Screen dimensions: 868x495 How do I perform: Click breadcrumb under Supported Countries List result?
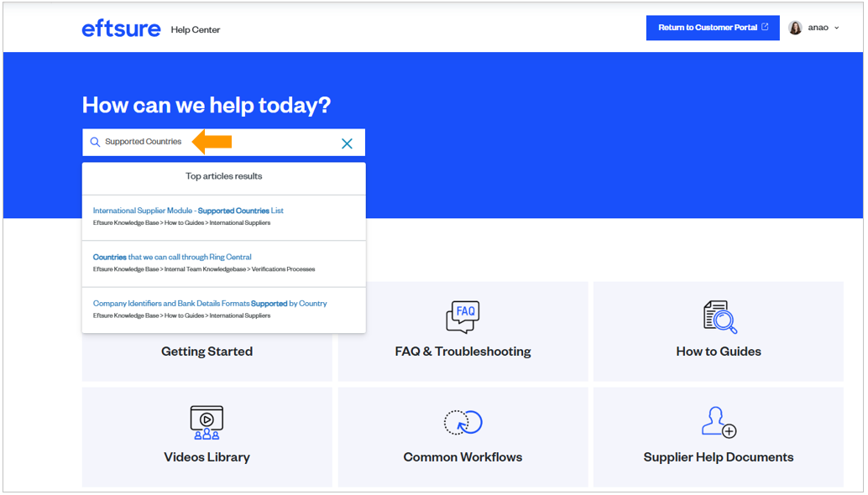pos(181,223)
